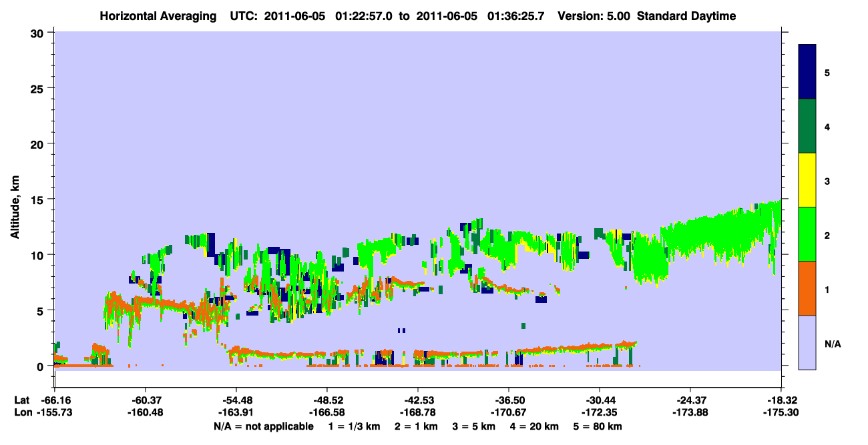Click the longitude value -170.67
The height and width of the screenshot is (445, 868).
[x=509, y=413]
